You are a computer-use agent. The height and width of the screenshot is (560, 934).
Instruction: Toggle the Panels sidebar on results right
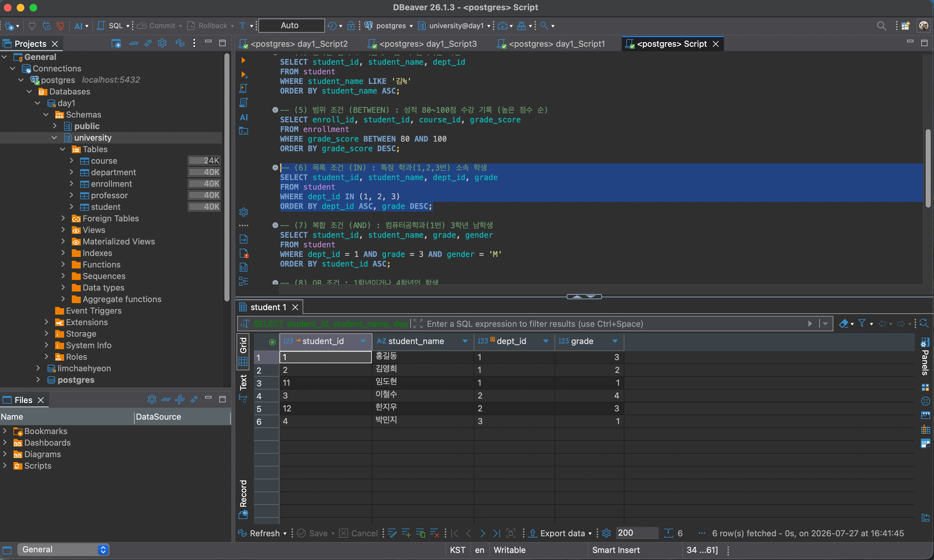pyautogui.click(x=925, y=357)
